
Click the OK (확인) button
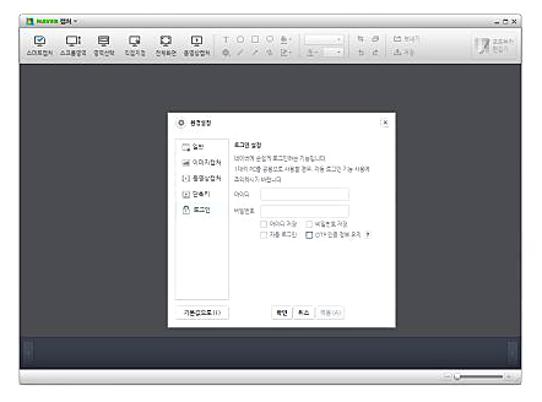pos(282,313)
